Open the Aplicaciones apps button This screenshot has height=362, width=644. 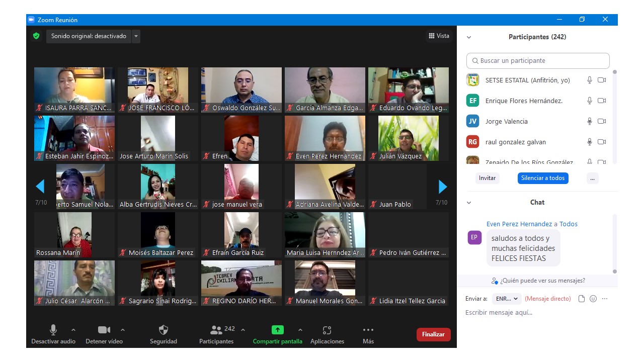click(x=327, y=335)
